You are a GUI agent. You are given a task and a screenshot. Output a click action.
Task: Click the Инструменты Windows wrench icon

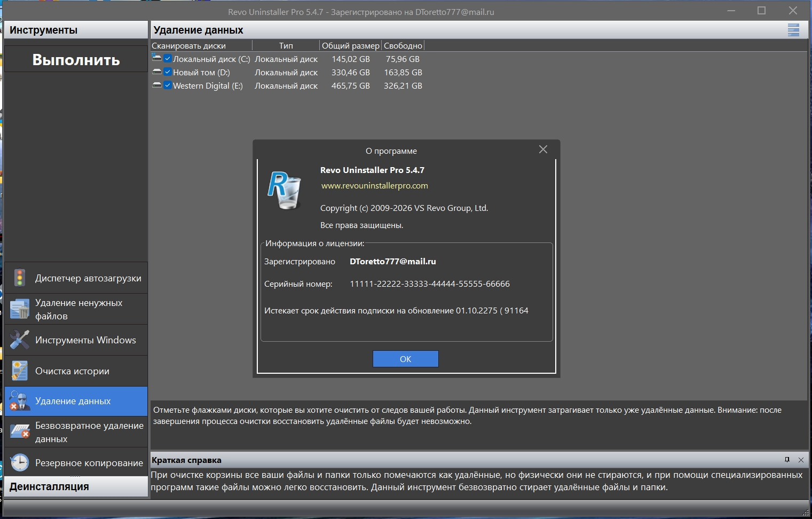coord(20,340)
